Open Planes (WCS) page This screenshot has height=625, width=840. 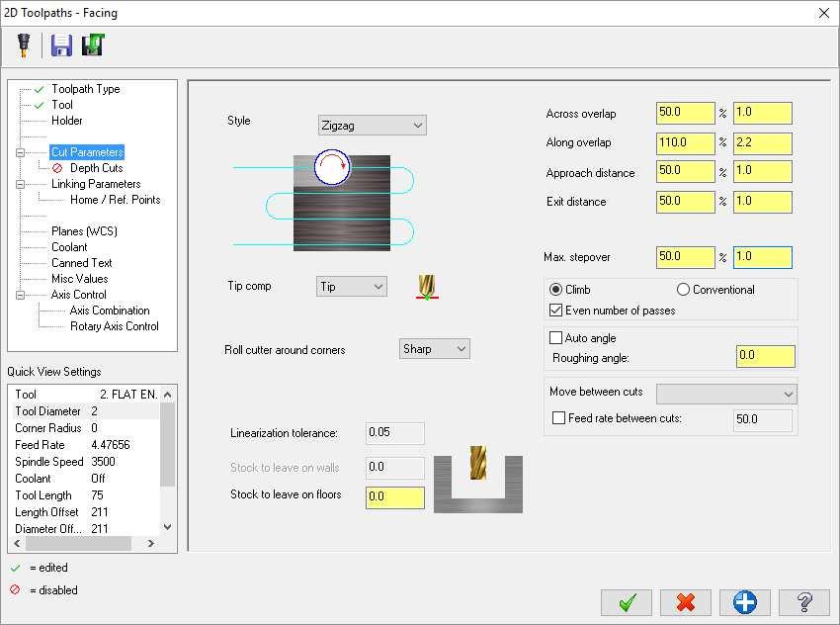(x=84, y=231)
